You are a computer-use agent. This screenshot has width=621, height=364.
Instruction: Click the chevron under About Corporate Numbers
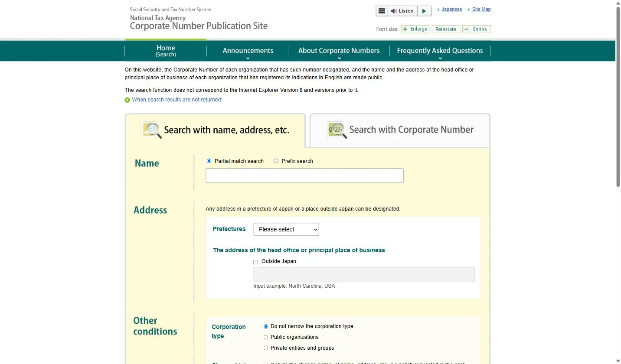tap(339, 58)
